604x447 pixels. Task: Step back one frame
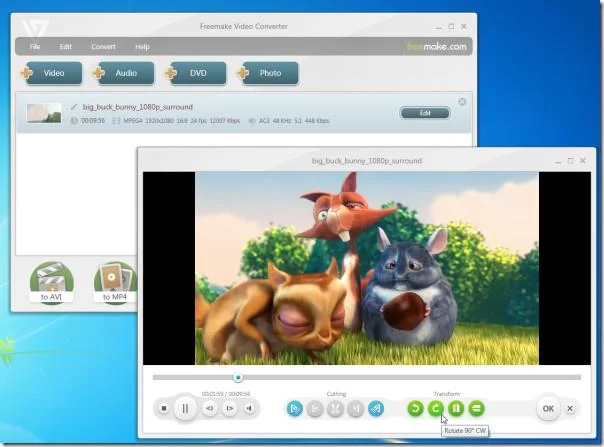point(210,408)
